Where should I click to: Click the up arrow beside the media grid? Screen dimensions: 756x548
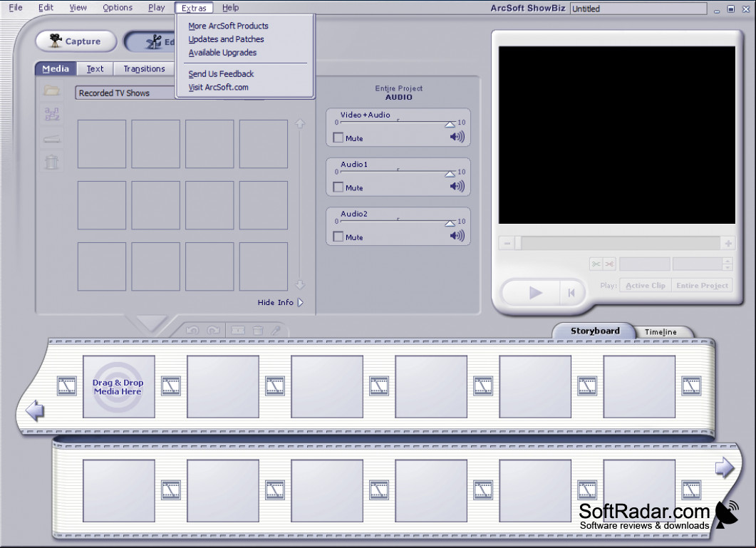300,124
